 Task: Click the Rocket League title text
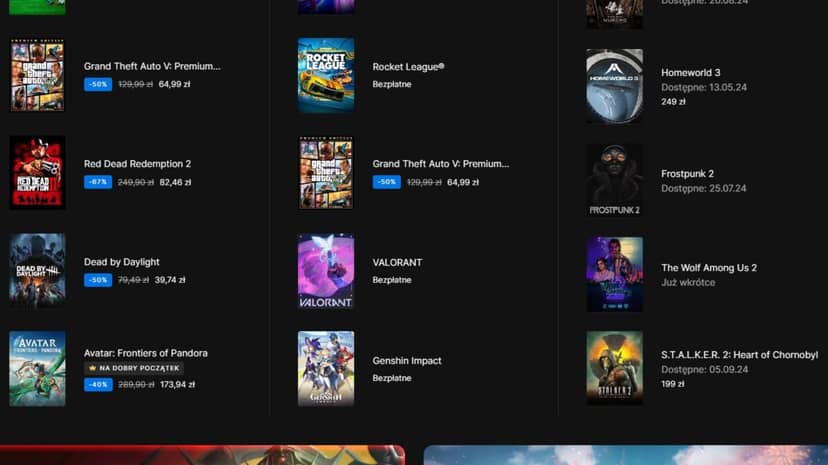coord(408,67)
